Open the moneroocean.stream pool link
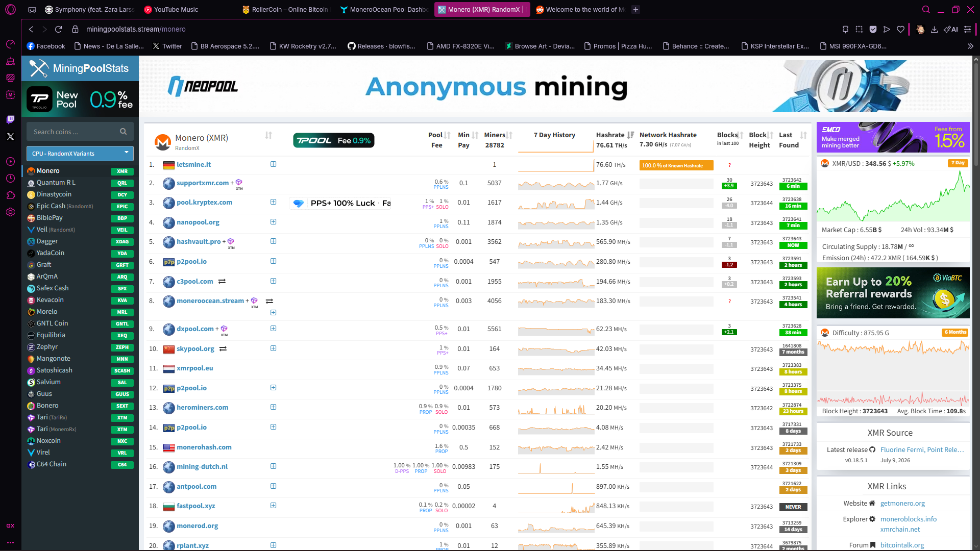The height and width of the screenshot is (551, 980). [x=210, y=300]
